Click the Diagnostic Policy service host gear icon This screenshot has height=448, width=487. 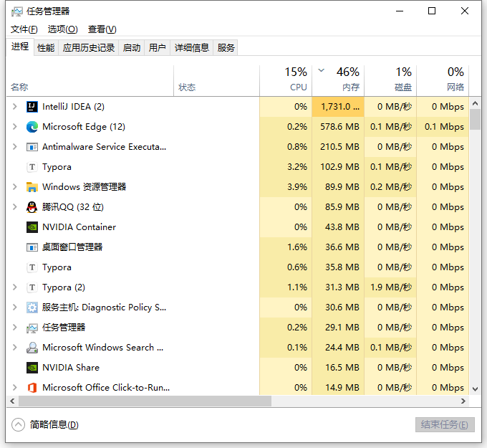[x=32, y=308]
